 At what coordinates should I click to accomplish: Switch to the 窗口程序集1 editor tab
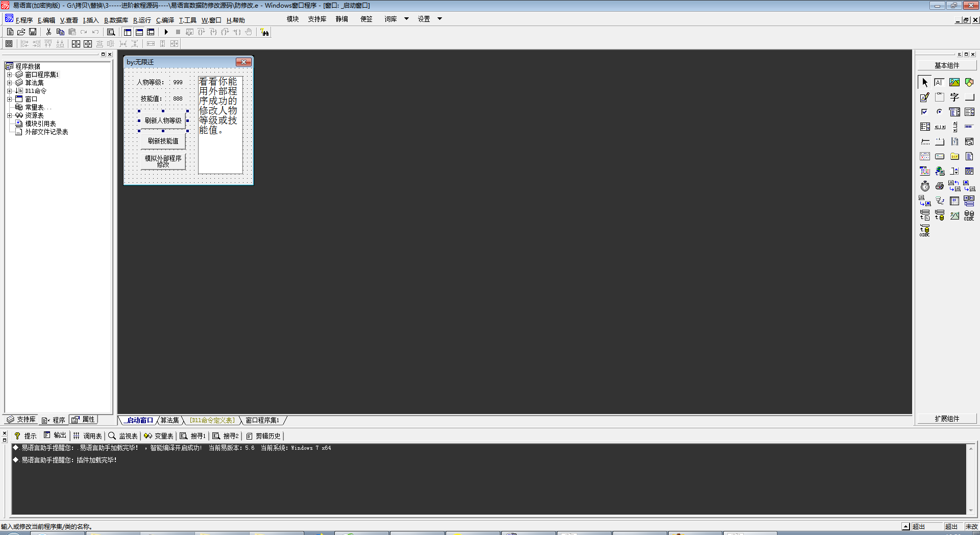[x=262, y=420]
